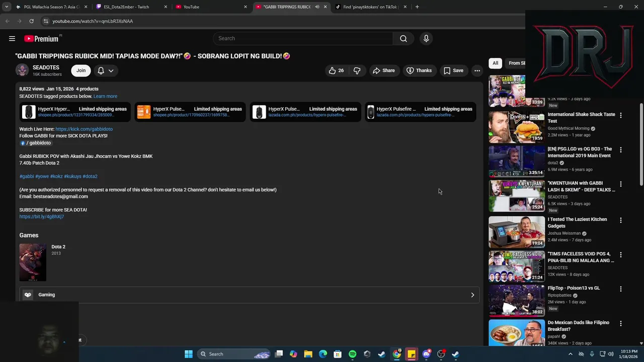The width and height of the screenshot is (644, 362).
Task: Switch to the TikTok pinaytiktokers tab
Action: pos(371,7)
